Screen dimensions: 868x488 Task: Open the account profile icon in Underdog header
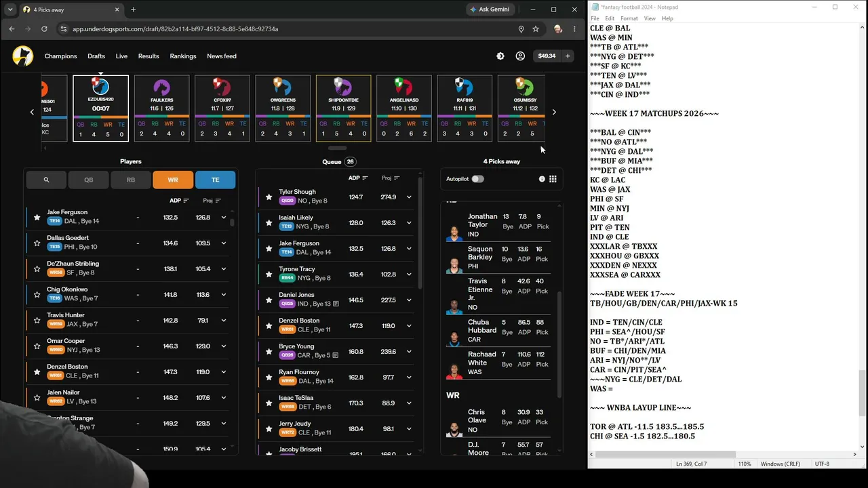pos(520,56)
